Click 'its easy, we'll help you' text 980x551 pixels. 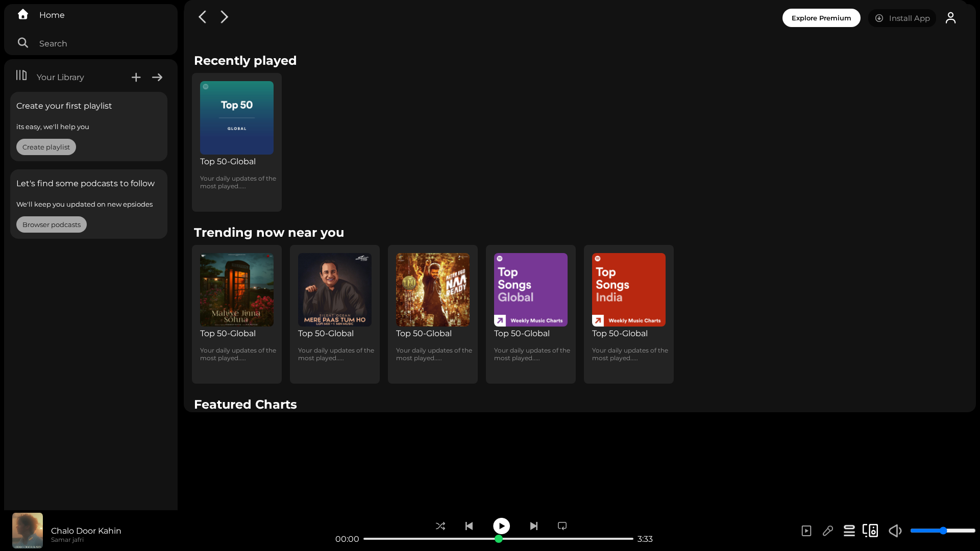53,127
